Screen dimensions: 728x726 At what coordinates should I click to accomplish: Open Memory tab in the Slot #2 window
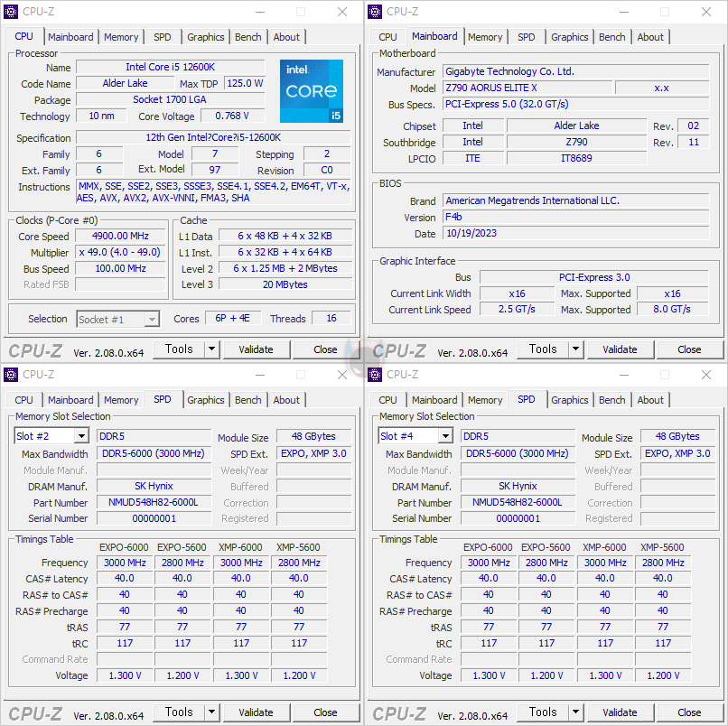tap(121, 400)
